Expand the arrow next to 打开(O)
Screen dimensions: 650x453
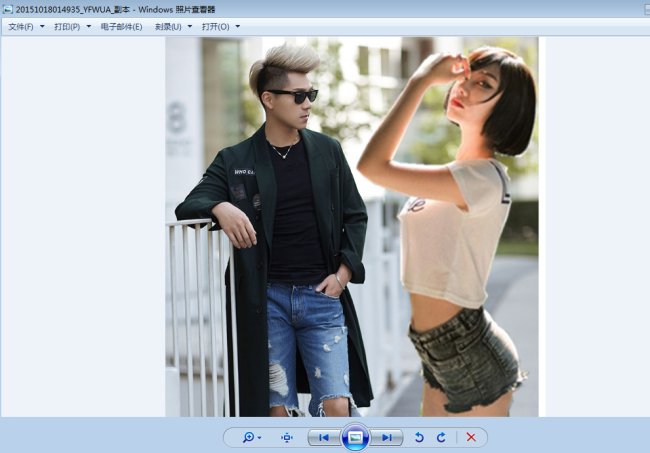pyautogui.click(x=237, y=26)
